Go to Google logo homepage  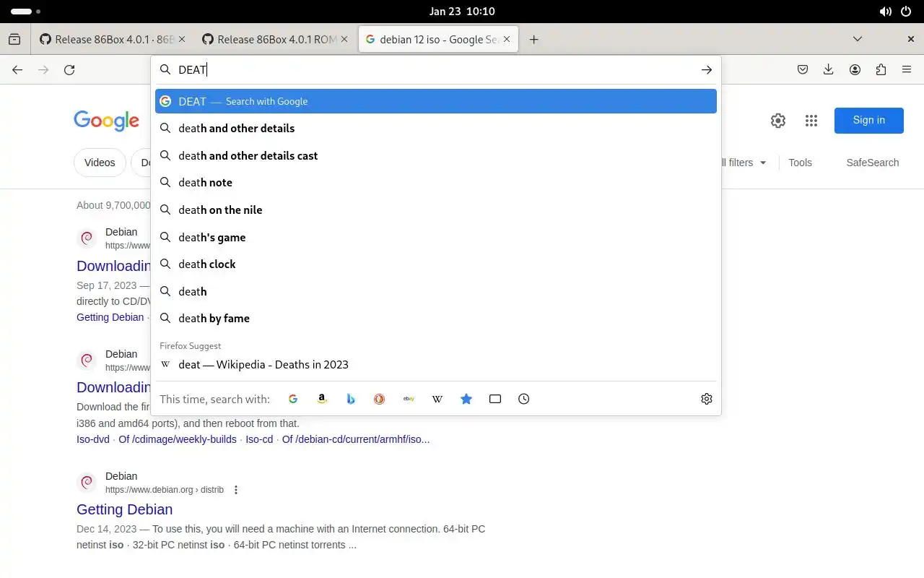click(106, 121)
